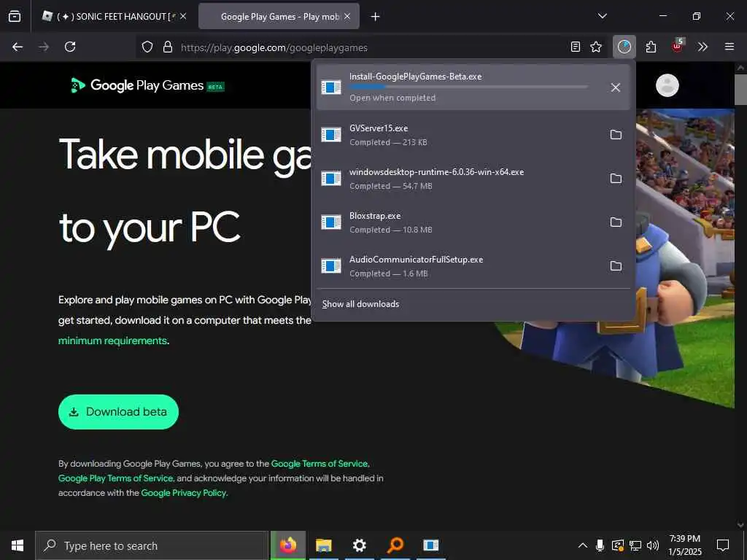Cancel the Install-GooglePlayGames-Beta.exe download
747x560 pixels.
pyautogui.click(x=616, y=87)
